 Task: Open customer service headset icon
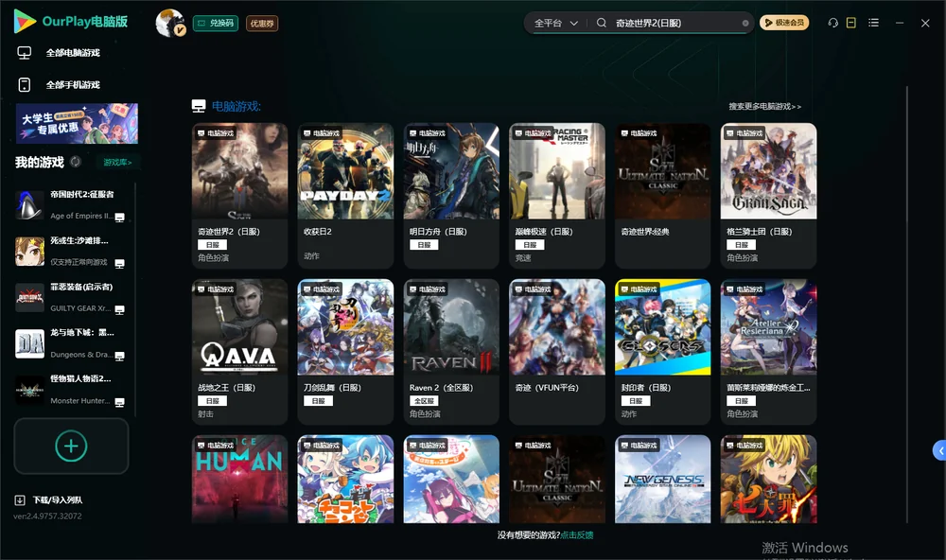(832, 23)
